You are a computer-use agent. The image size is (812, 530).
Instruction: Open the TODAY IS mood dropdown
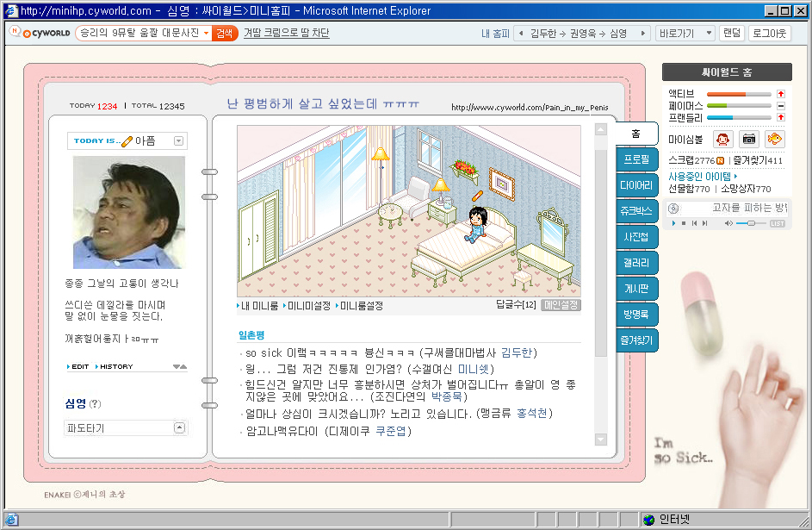(x=178, y=140)
